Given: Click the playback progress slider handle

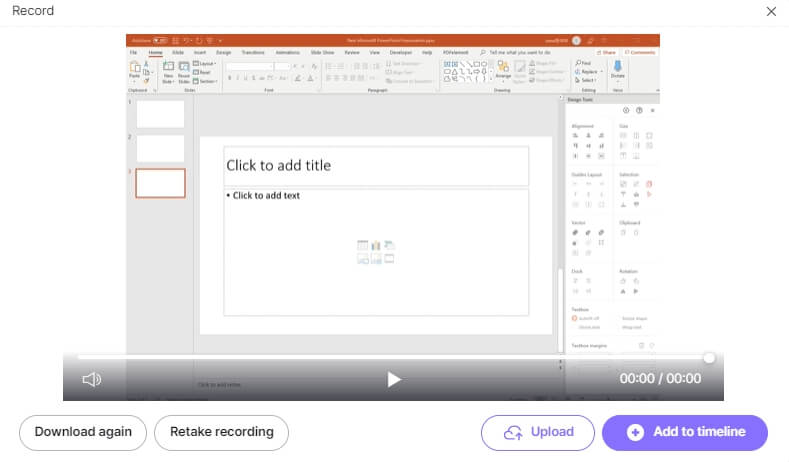Looking at the screenshot, I should pos(709,358).
